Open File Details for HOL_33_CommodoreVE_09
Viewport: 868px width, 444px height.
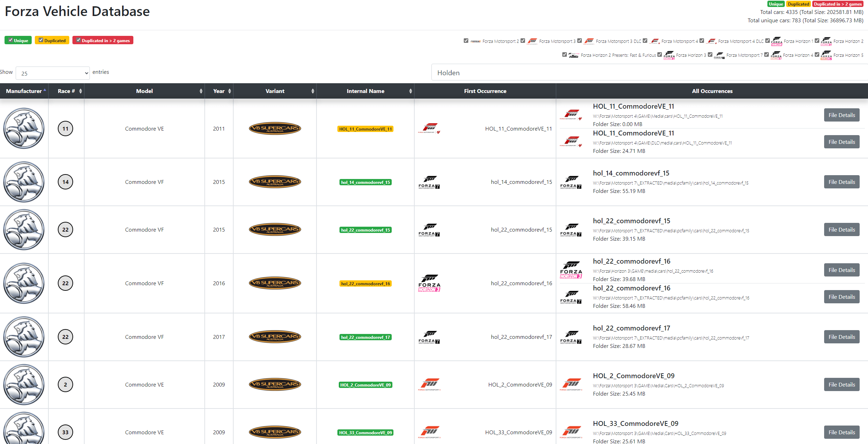pyautogui.click(x=841, y=432)
